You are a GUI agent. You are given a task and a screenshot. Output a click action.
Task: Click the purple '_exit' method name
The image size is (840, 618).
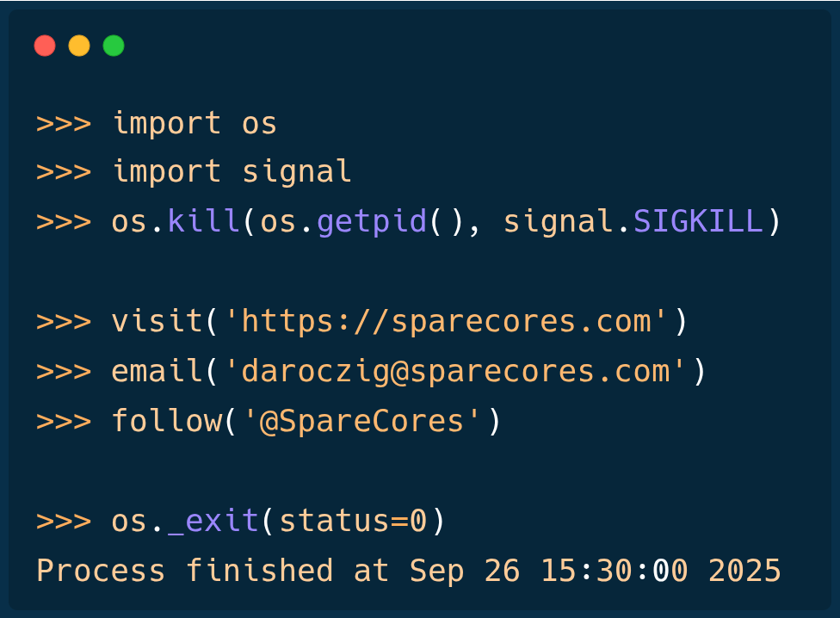click(x=213, y=521)
